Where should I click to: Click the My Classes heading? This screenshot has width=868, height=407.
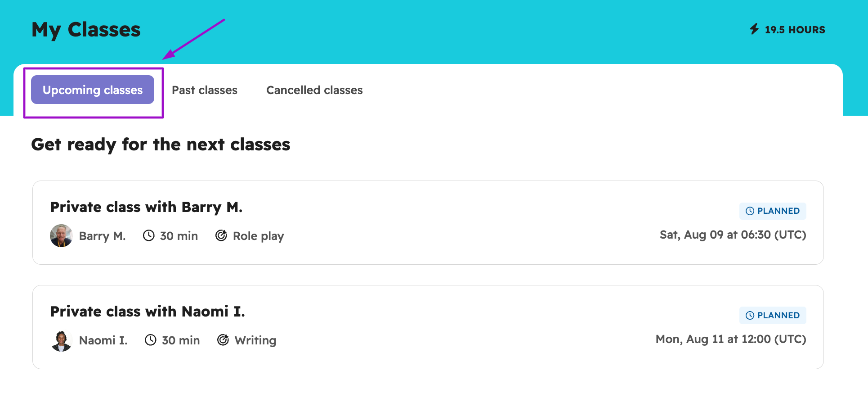coord(86,29)
